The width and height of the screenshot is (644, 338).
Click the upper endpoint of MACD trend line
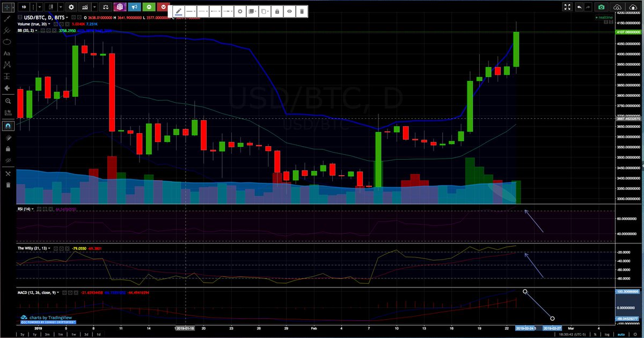click(525, 292)
